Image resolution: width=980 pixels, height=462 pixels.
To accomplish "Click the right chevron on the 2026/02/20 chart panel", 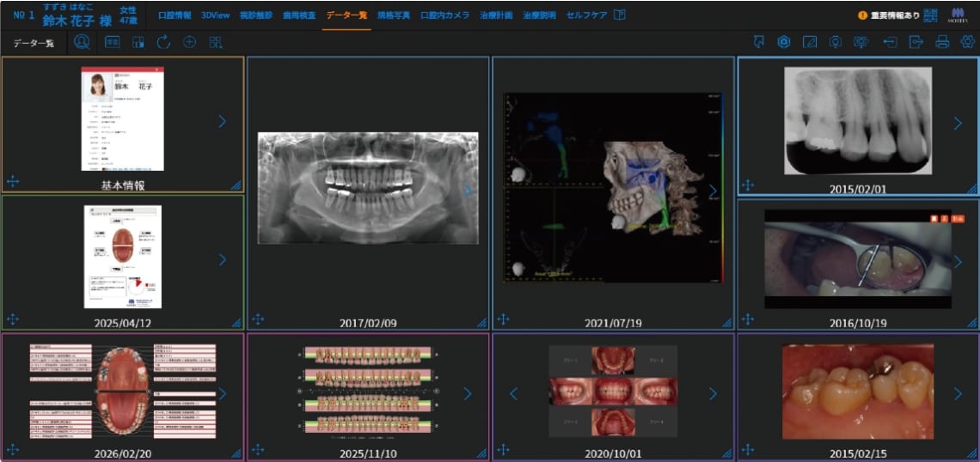I will click(222, 393).
